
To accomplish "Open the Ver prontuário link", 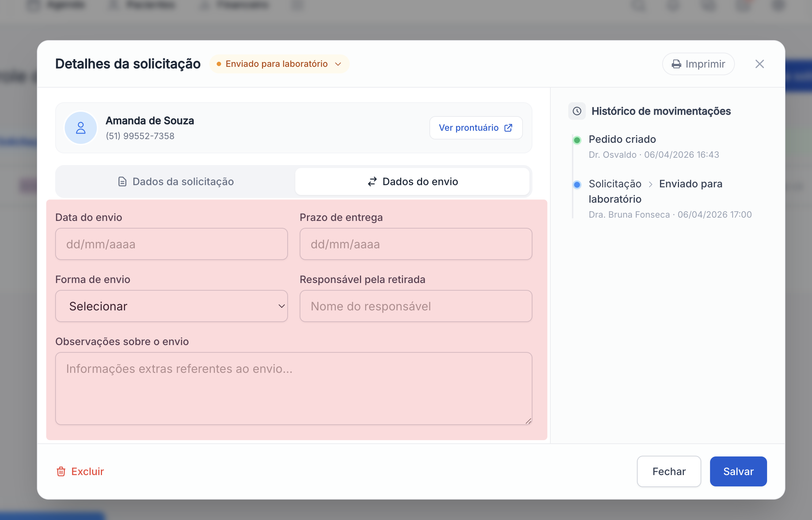I will [468, 128].
